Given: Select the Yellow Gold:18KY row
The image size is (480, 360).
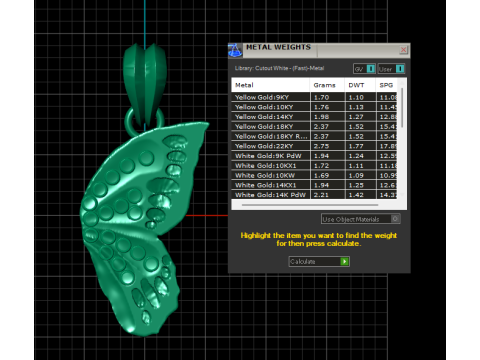Looking at the screenshot, I should (314, 126).
